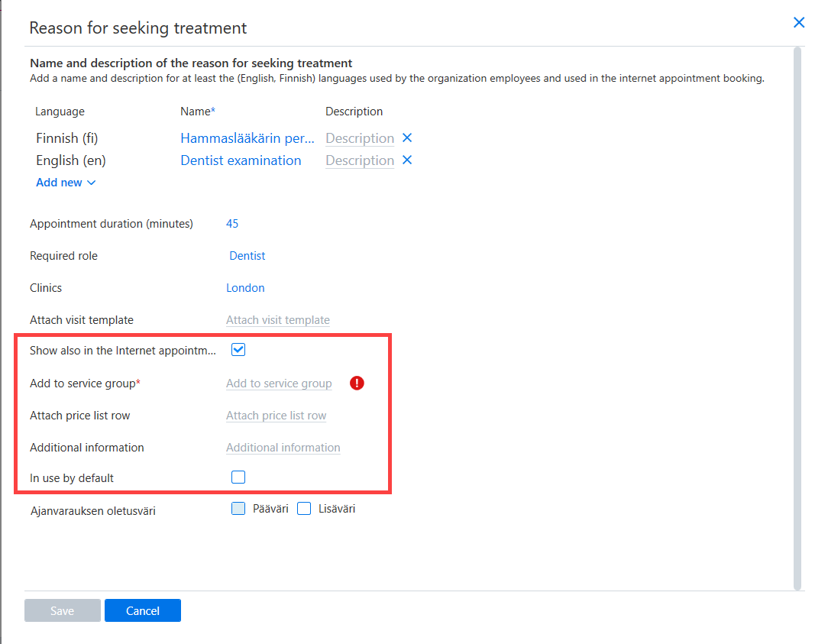Click the Attach price list row field
828x644 pixels.
pos(277,416)
